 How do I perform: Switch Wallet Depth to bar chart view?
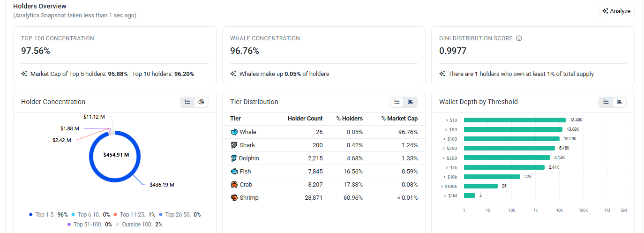[x=620, y=102]
